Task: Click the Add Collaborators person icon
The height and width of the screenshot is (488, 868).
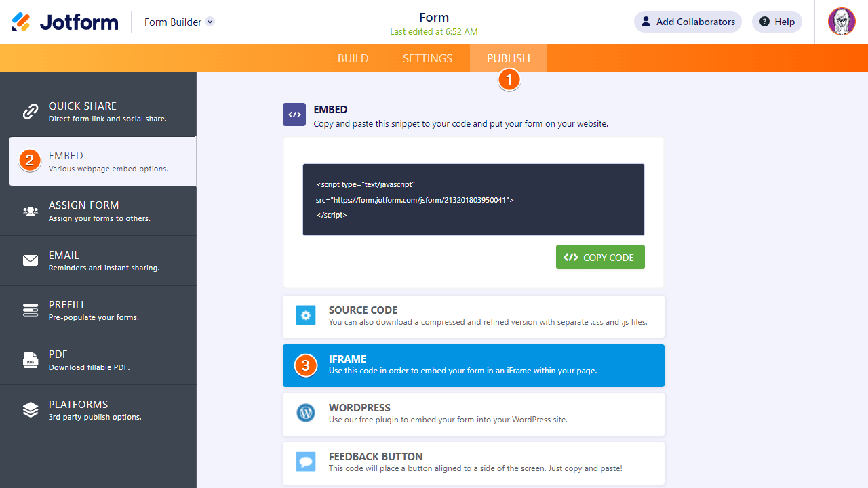Action: point(646,22)
